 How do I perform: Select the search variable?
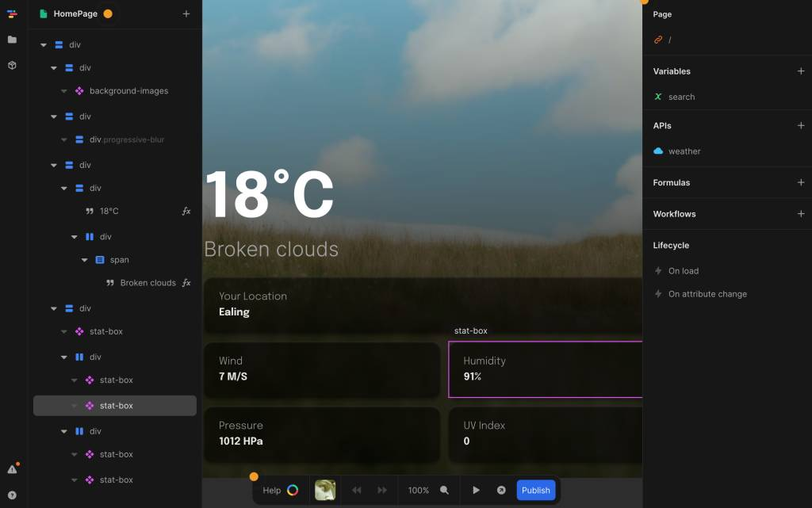coord(681,97)
